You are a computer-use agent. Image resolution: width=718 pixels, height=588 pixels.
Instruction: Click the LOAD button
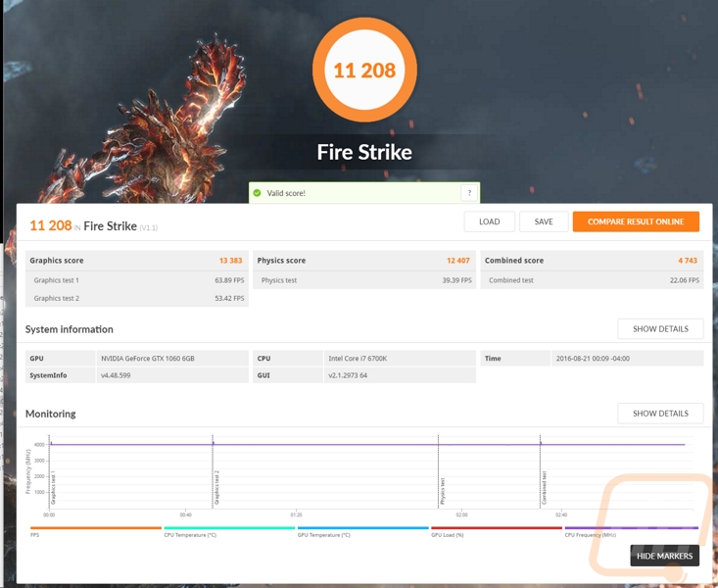click(x=489, y=221)
